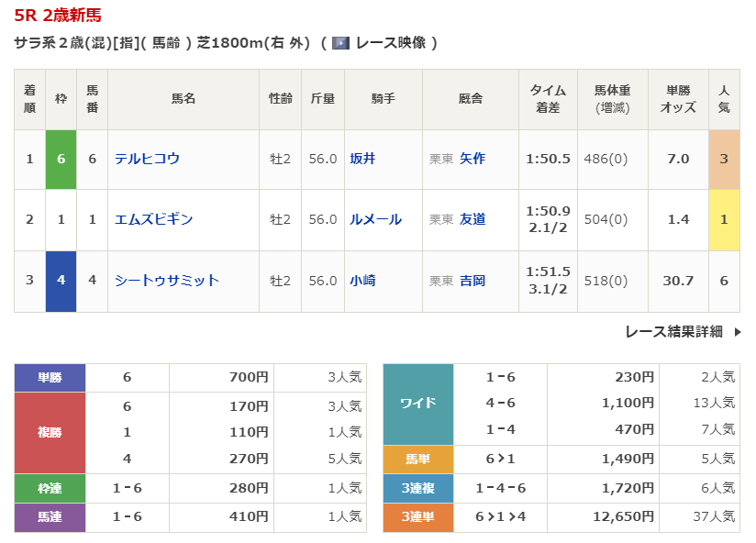This screenshot has height=543, width=756.
Task: Click the 3連単 payout label
Action: pos(417,517)
